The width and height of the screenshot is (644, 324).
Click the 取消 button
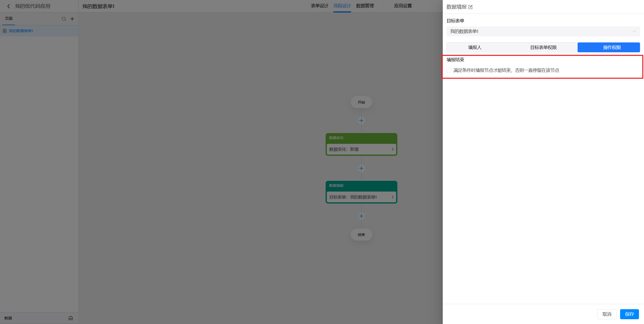pos(607,314)
